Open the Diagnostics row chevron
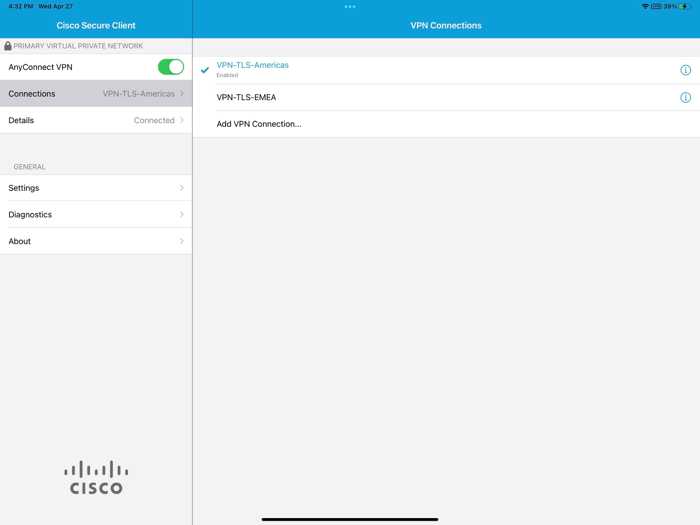This screenshot has width=700, height=525. tap(182, 214)
